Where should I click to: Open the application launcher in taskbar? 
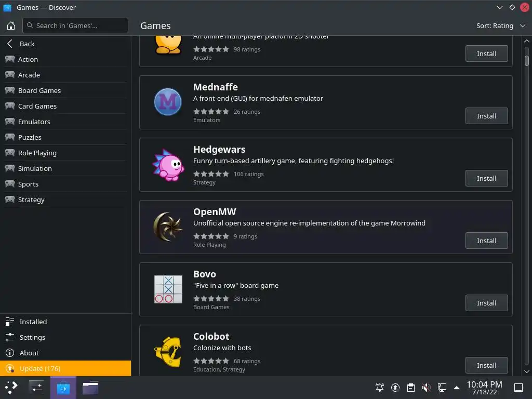coord(11,388)
